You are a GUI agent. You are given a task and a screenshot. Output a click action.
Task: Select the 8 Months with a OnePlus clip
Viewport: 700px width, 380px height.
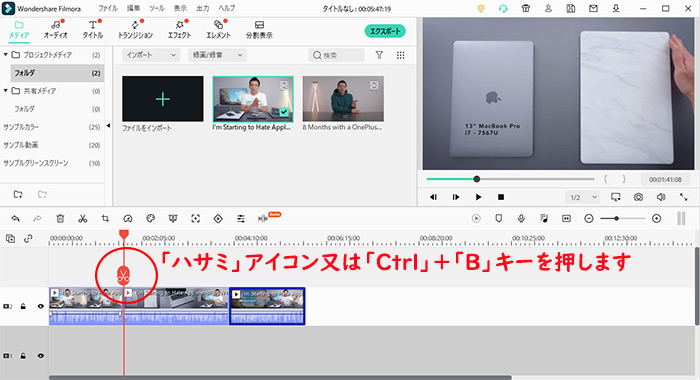pos(343,99)
